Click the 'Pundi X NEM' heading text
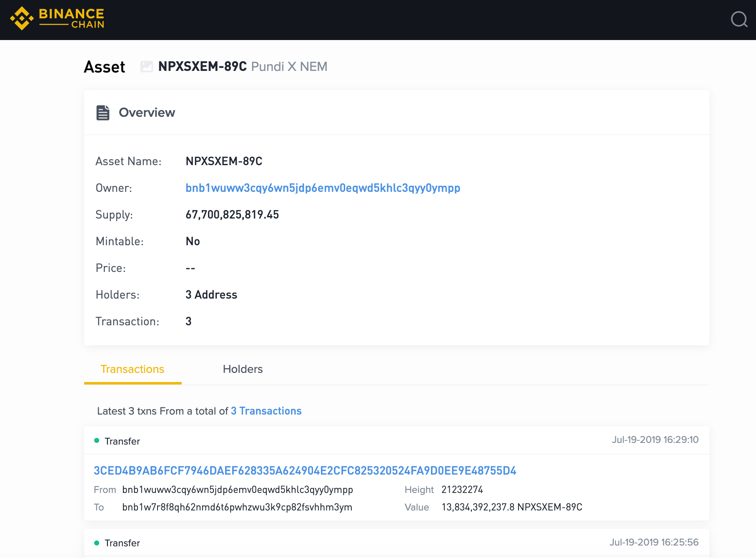 (x=289, y=67)
